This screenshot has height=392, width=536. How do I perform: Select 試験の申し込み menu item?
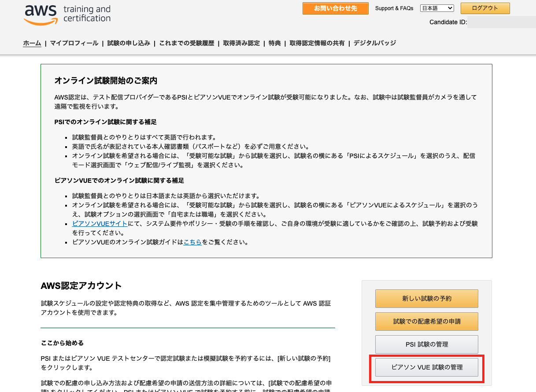129,43
